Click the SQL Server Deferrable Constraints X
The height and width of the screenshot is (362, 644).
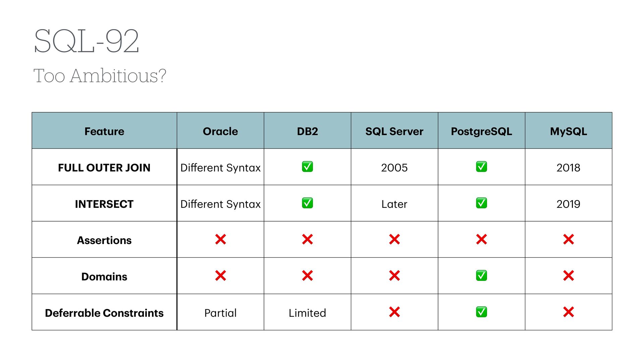pos(394,312)
